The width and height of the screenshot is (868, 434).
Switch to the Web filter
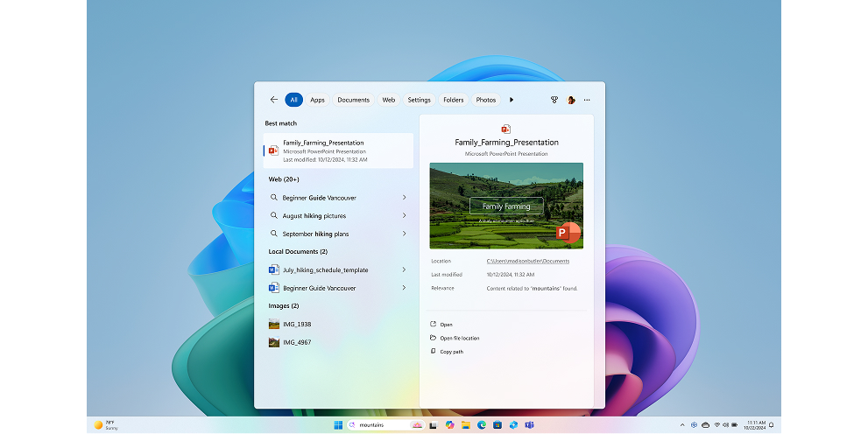click(389, 100)
